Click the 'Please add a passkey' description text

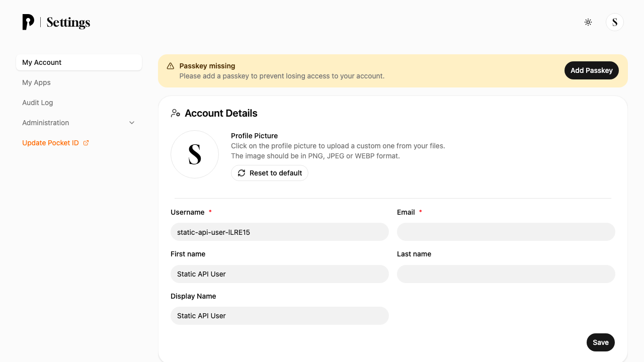point(282,76)
